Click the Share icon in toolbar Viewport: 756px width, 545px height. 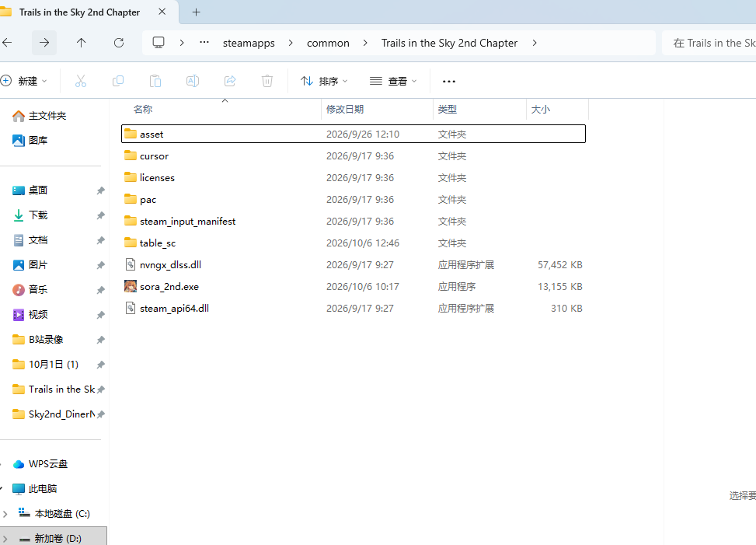pos(230,81)
